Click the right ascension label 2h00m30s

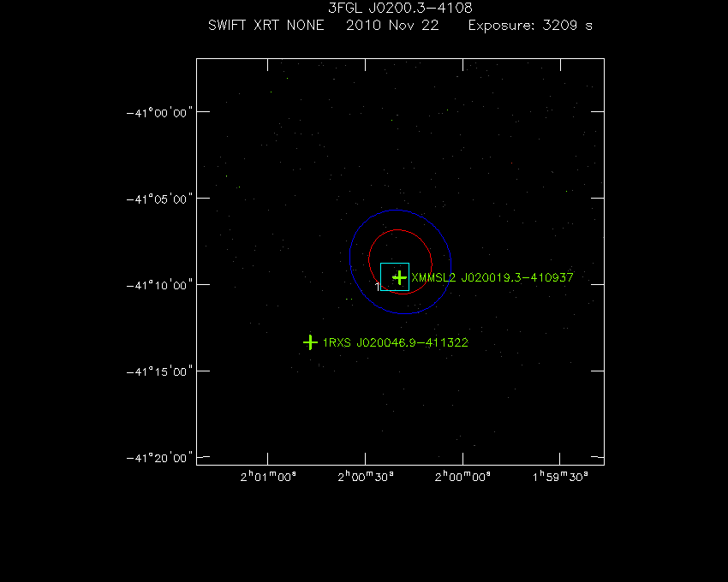pyautogui.click(x=366, y=477)
